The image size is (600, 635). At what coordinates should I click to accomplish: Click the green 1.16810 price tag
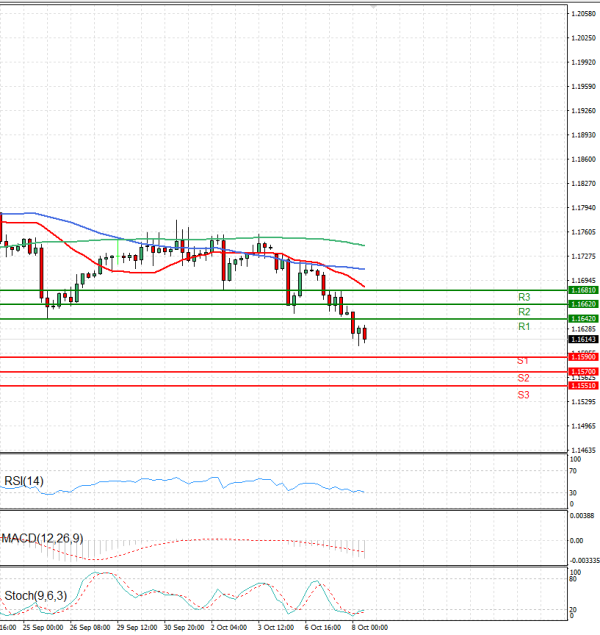(x=583, y=290)
